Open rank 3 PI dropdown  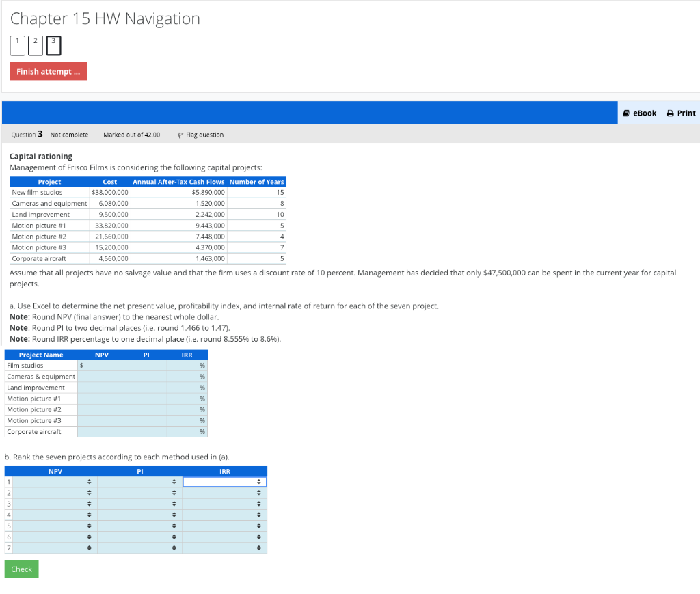[139, 504]
